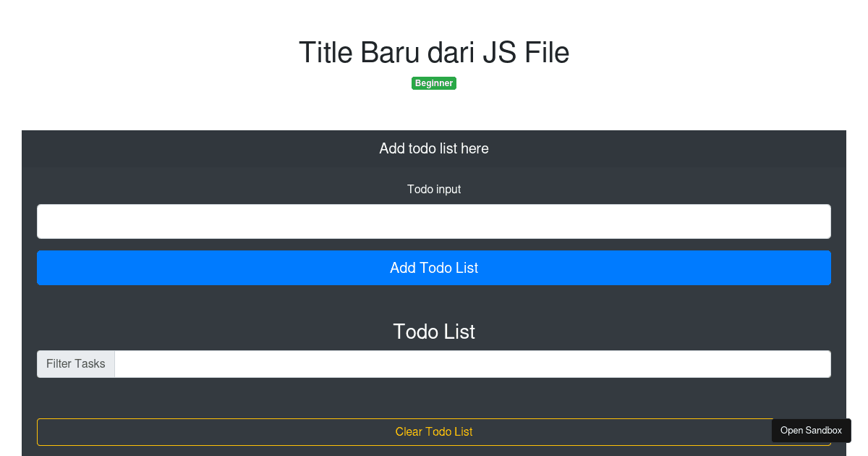Click the Title Baru dari JS File heading
This screenshot has height=456, width=868.
[x=433, y=52]
